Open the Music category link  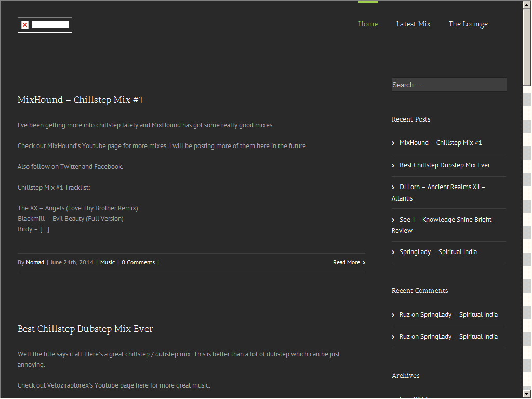(x=108, y=262)
